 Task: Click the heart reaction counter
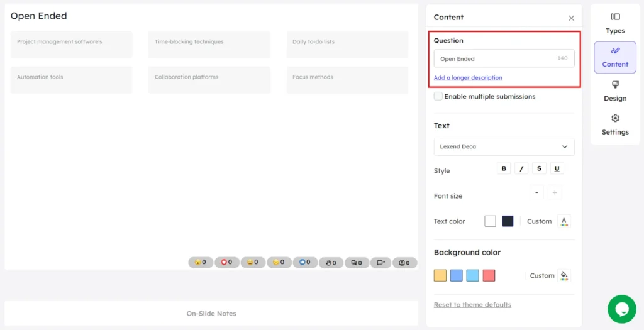tap(226, 262)
